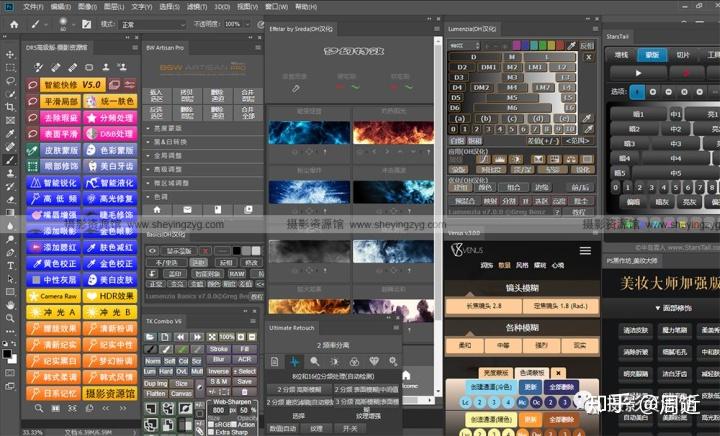The height and width of the screenshot is (436, 720).
Task: Click the rewind icon in TK Combo V6
Action: point(180,337)
